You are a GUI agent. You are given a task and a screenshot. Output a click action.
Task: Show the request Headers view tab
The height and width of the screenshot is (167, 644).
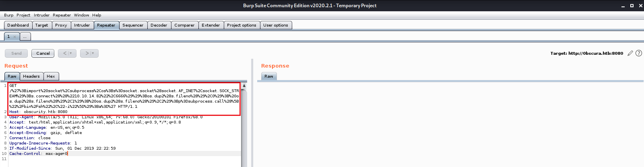[x=31, y=76]
